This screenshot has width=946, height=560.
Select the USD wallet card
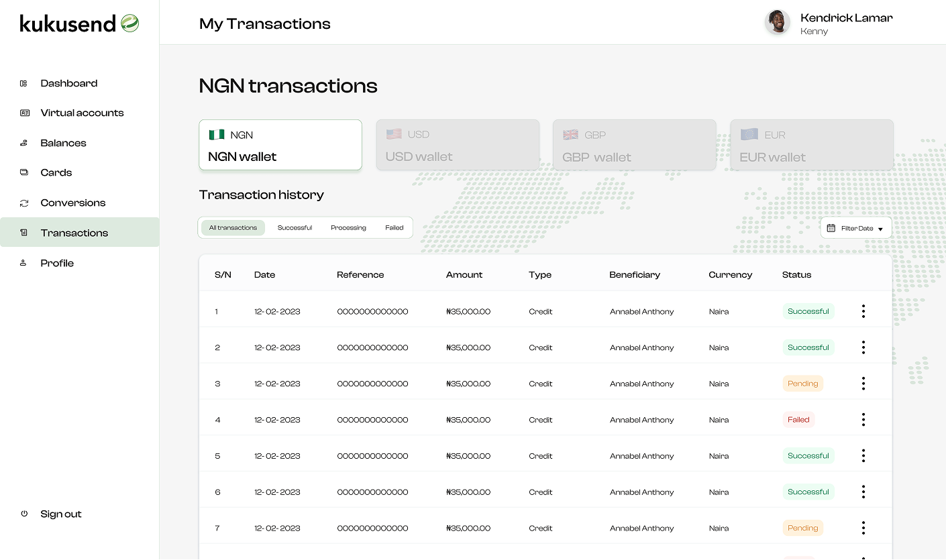point(458,144)
